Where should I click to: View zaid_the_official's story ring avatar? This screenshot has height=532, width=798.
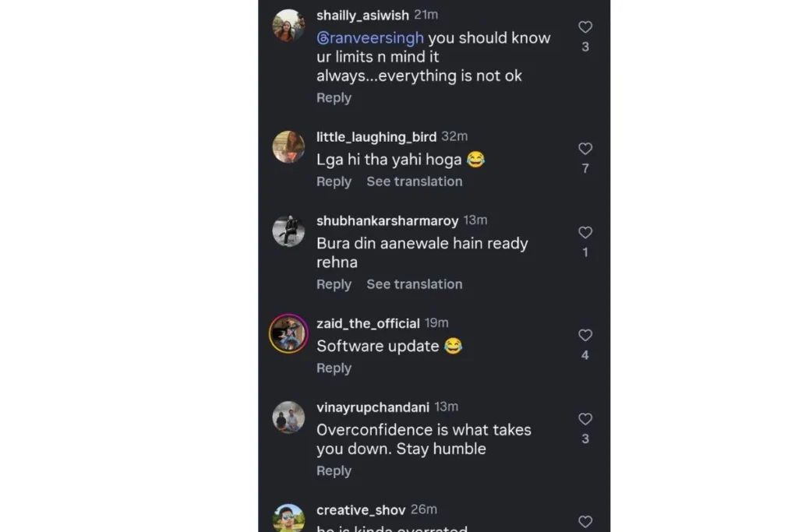pos(288,334)
